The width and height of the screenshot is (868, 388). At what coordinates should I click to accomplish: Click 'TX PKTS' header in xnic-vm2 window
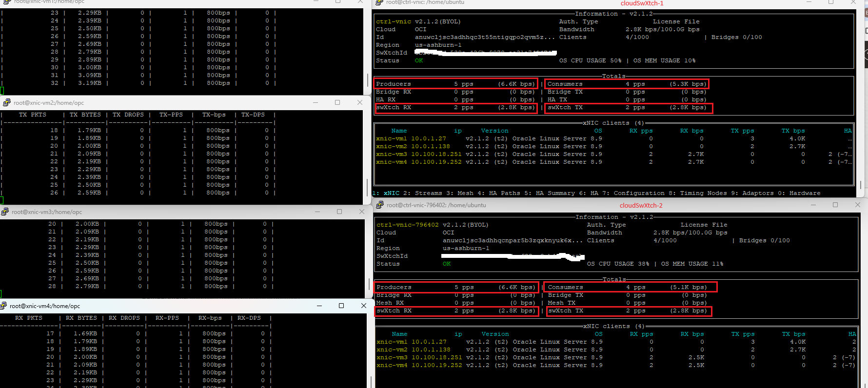[x=33, y=115]
